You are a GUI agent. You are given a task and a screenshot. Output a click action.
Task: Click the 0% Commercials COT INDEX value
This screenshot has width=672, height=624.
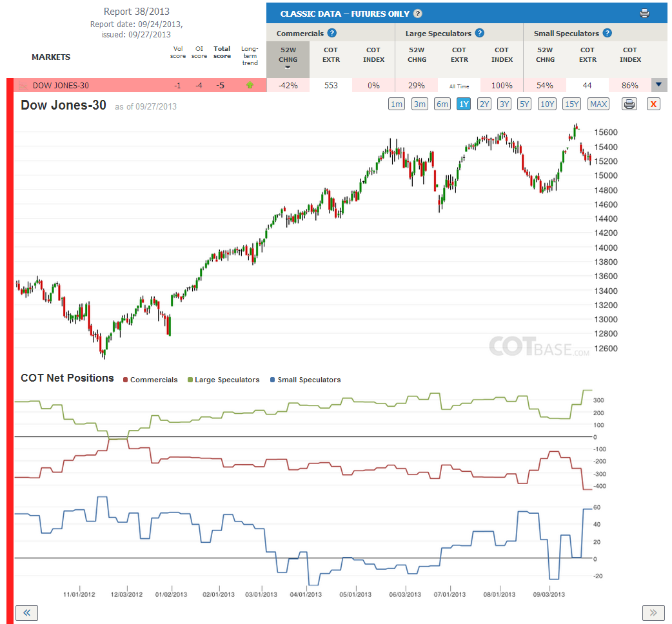[373, 85]
